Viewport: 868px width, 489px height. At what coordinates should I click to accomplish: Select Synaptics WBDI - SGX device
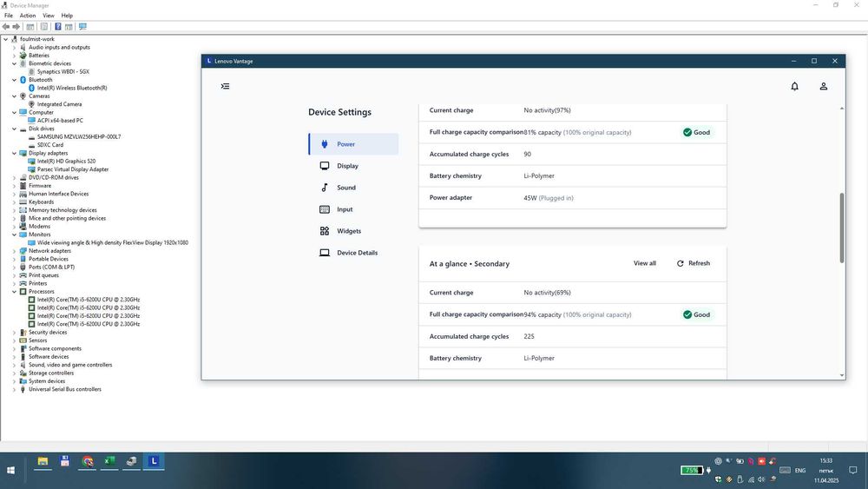click(62, 72)
